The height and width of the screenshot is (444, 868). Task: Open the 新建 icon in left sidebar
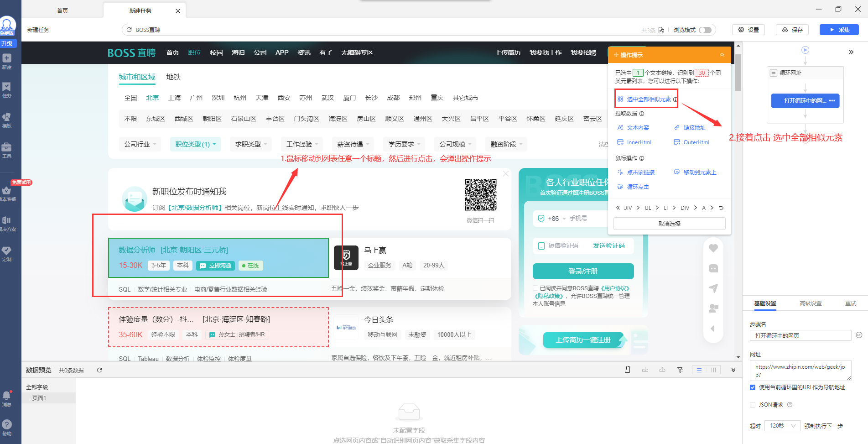pyautogui.click(x=7, y=61)
